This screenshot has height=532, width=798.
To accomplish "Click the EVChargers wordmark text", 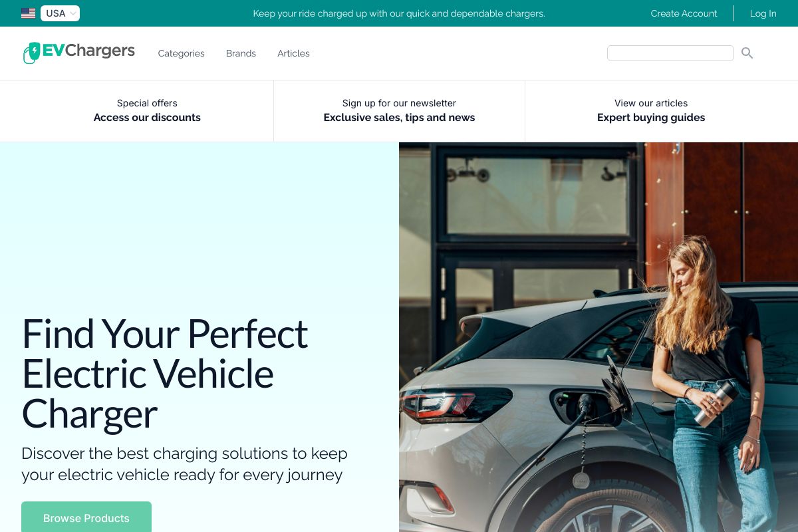I will click(x=88, y=51).
